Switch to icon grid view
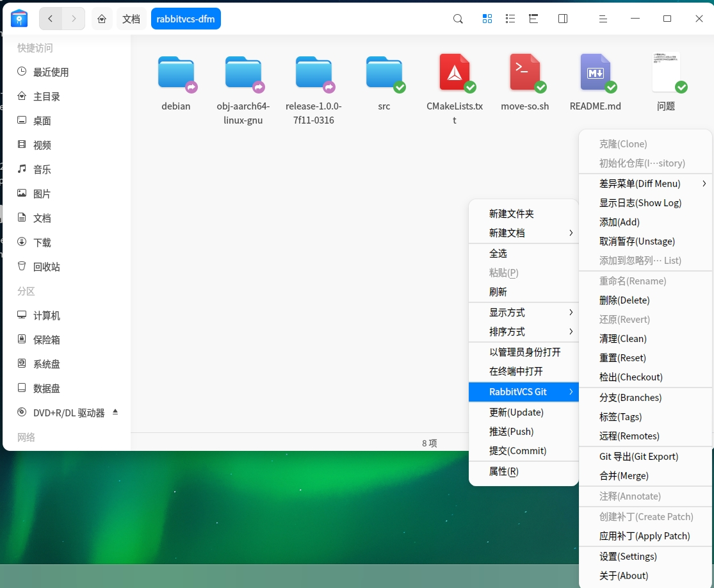 487,19
